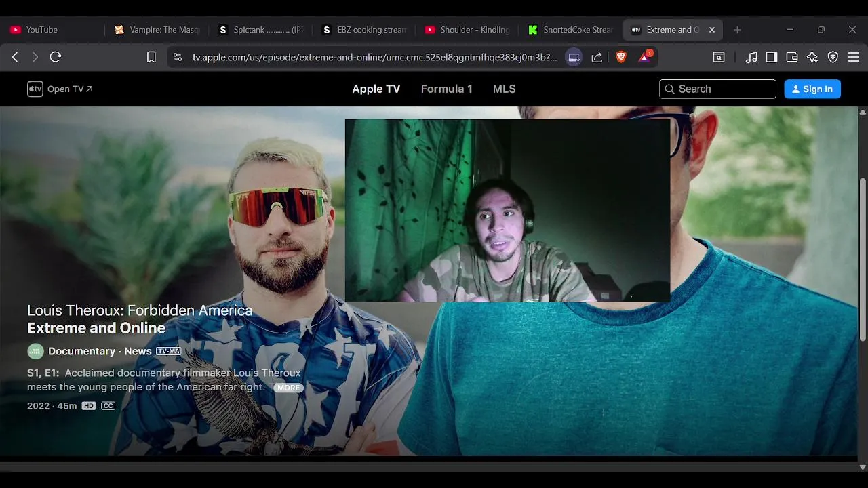Screen dimensions: 868x488
Task: Click the Louis Theroux: Forbidden America title
Action: pos(140,310)
